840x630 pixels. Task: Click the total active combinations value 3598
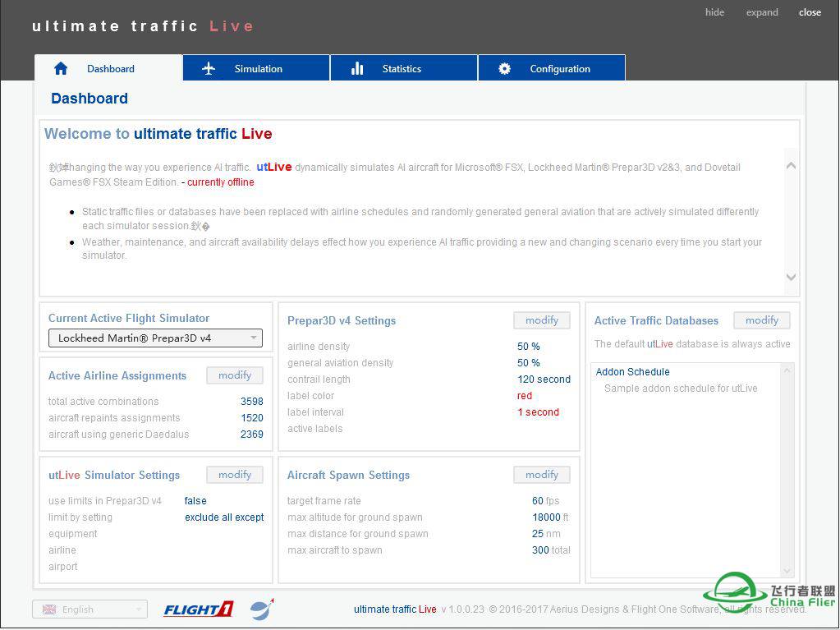pyautogui.click(x=252, y=402)
